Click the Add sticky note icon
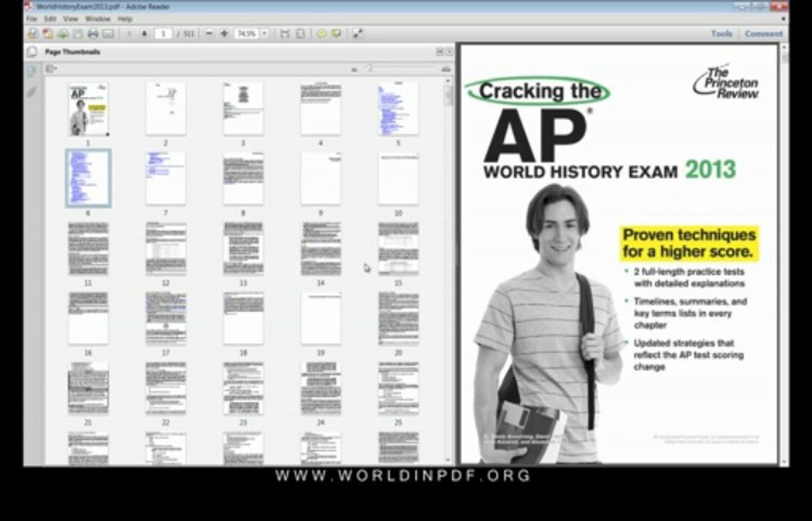 pyautogui.click(x=321, y=34)
